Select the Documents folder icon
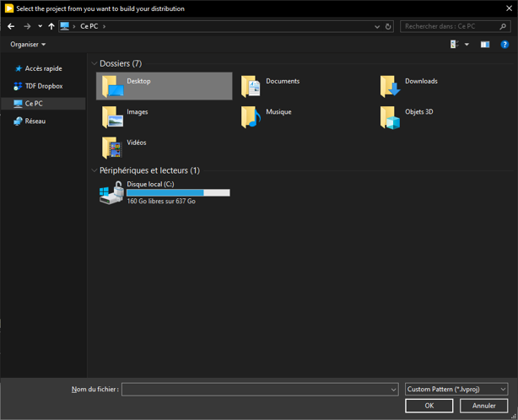Image resolution: width=518 pixels, height=420 pixels. [251, 87]
